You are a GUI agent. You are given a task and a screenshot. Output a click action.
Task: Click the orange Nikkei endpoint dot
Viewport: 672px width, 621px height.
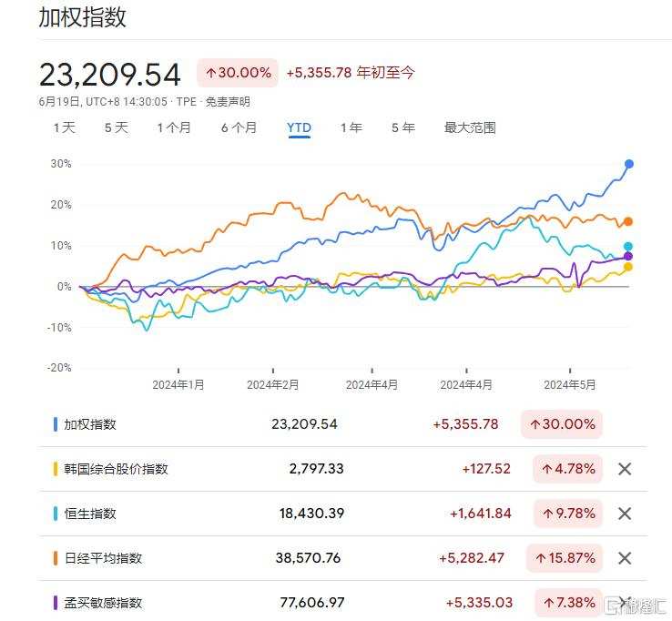coord(628,221)
